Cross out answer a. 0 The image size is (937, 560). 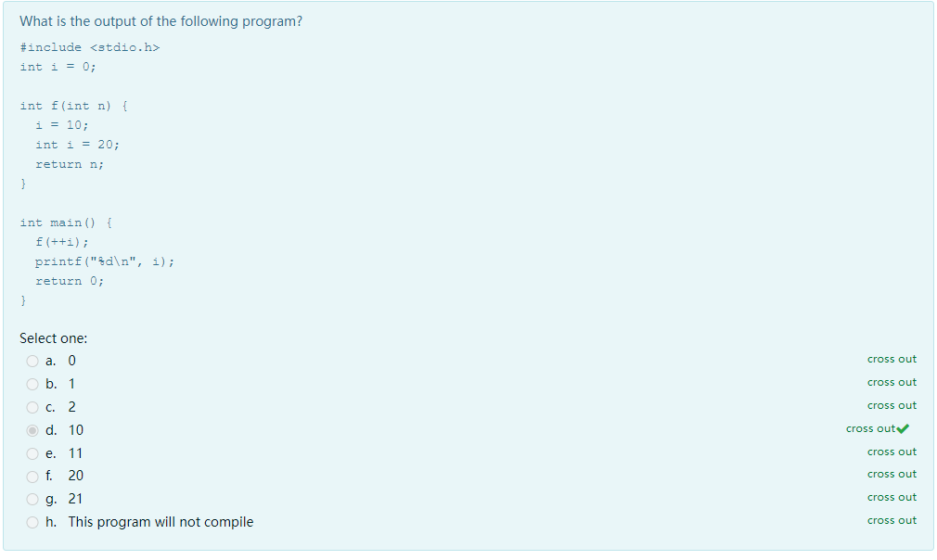pos(892,360)
